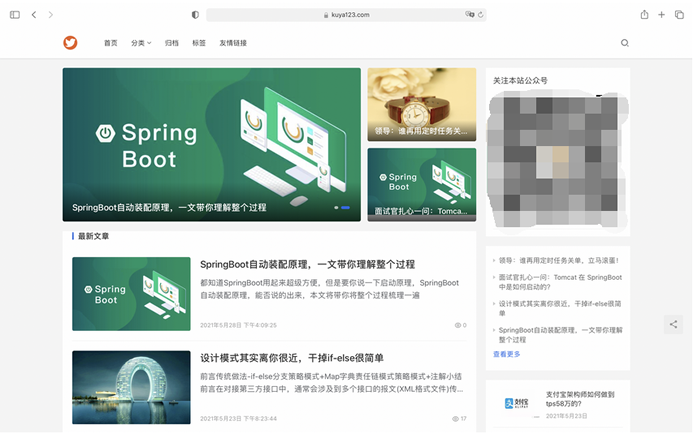
Task: Reload the page with refresh icon
Action: pos(481,15)
